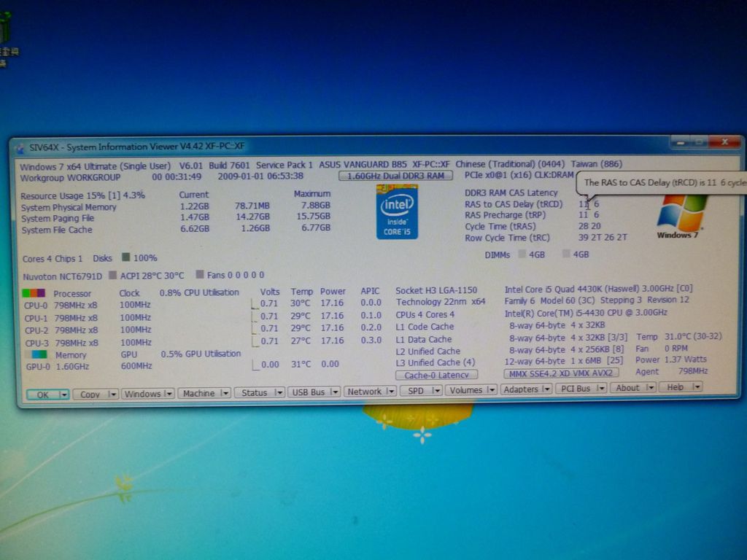Image resolution: width=747 pixels, height=560 pixels.
Task: Click the first DIMMs 4GB indicator square
Action: [522, 254]
